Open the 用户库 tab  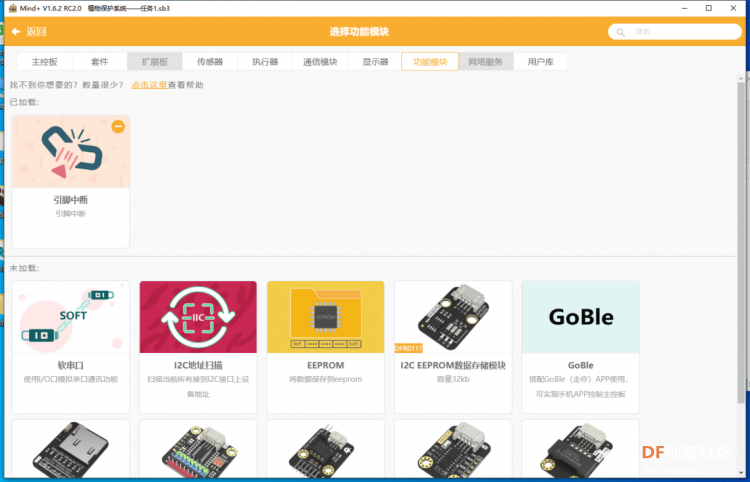pos(540,62)
